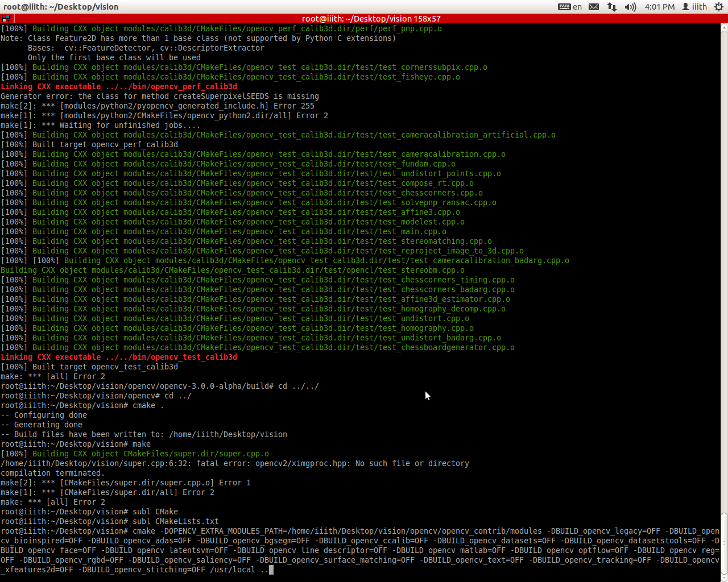
Task: Open the keyboard layout indicator 'en'
Action: pos(570,7)
